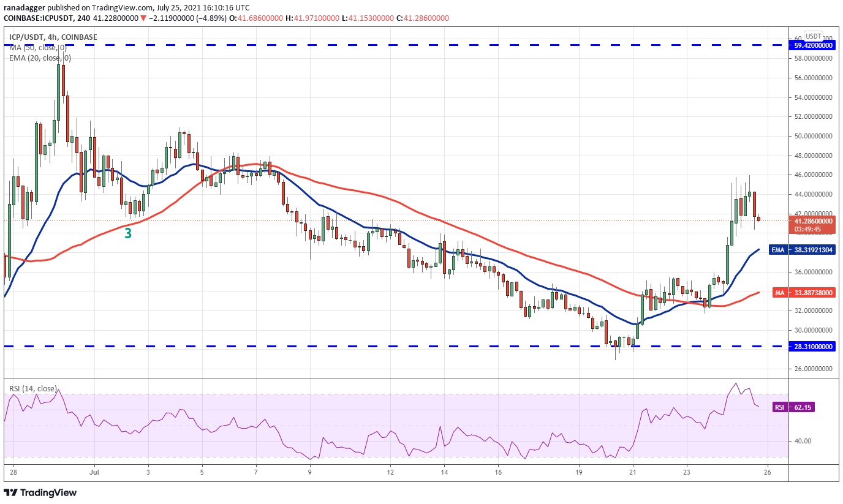Viewport: 843px width, 504px height.
Task: Click the red down-triangle in the header
Action: tap(144, 18)
